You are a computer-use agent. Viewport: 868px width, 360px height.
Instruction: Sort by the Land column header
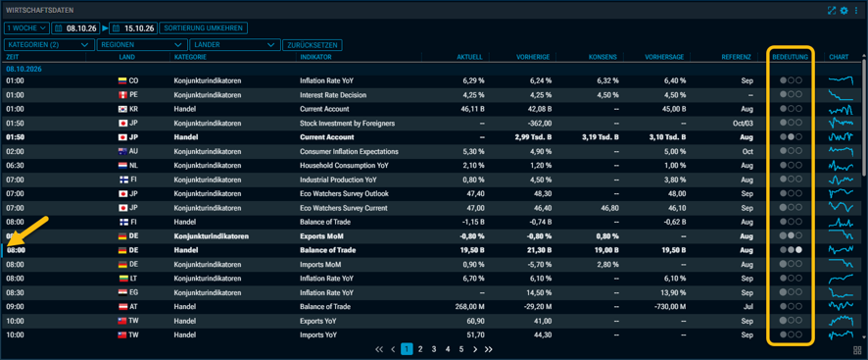(x=126, y=57)
